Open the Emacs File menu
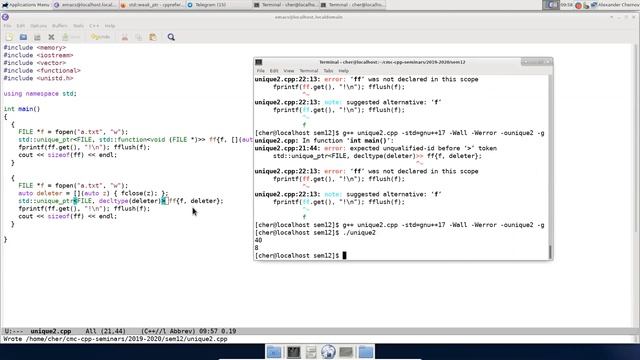640x360 pixels. point(7,26)
